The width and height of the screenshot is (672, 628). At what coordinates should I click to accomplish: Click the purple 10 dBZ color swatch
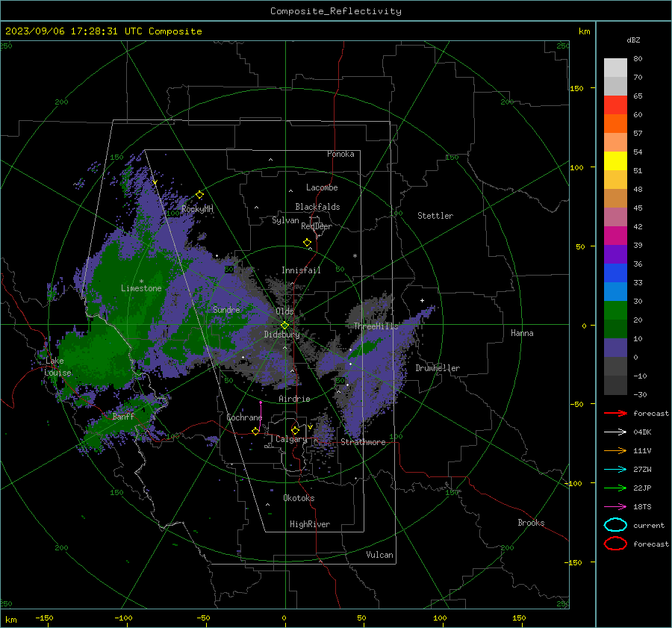(615, 348)
